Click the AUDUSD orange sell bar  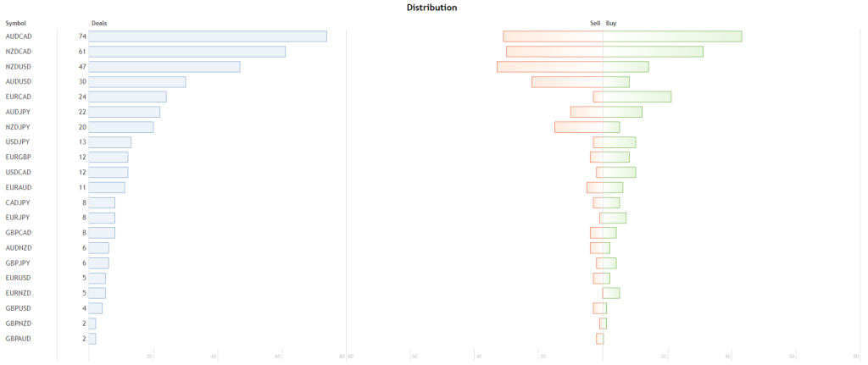tap(567, 82)
